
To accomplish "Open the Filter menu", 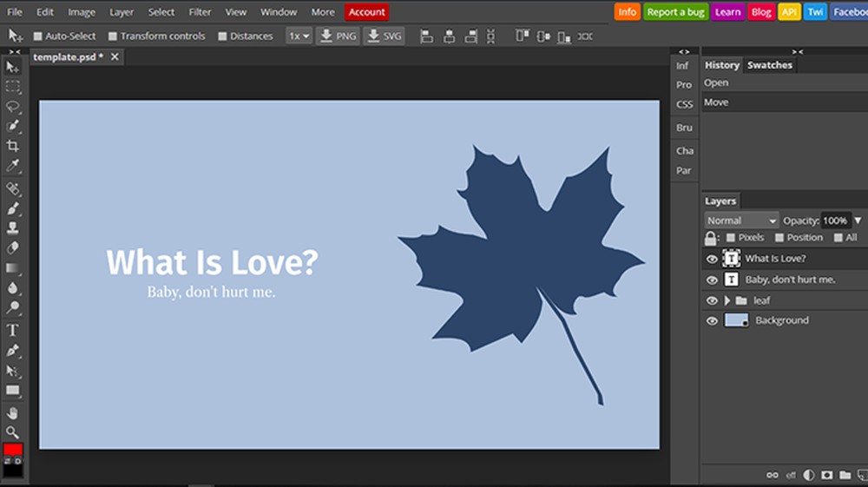I will point(200,12).
